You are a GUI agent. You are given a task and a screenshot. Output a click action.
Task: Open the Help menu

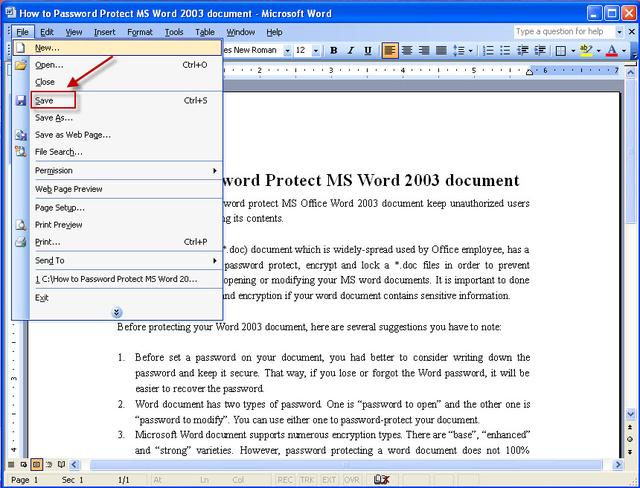pos(274,32)
